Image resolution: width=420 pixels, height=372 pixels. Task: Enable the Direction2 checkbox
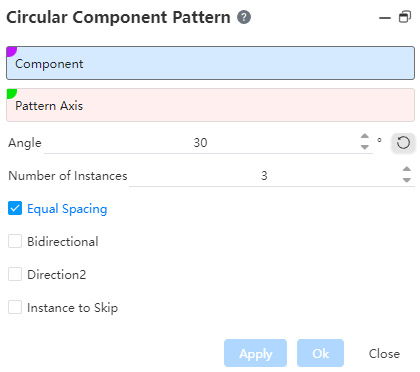(x=15, y=274)
